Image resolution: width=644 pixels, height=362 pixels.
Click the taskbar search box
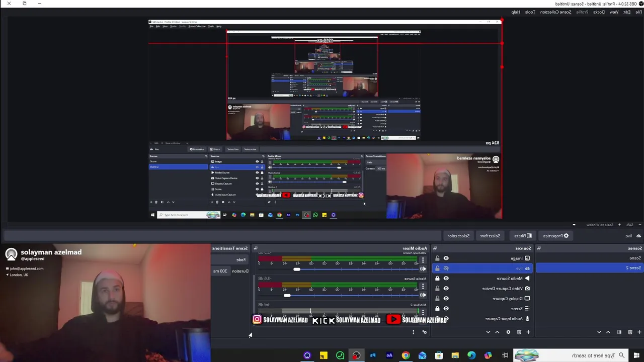click(571, 355)
